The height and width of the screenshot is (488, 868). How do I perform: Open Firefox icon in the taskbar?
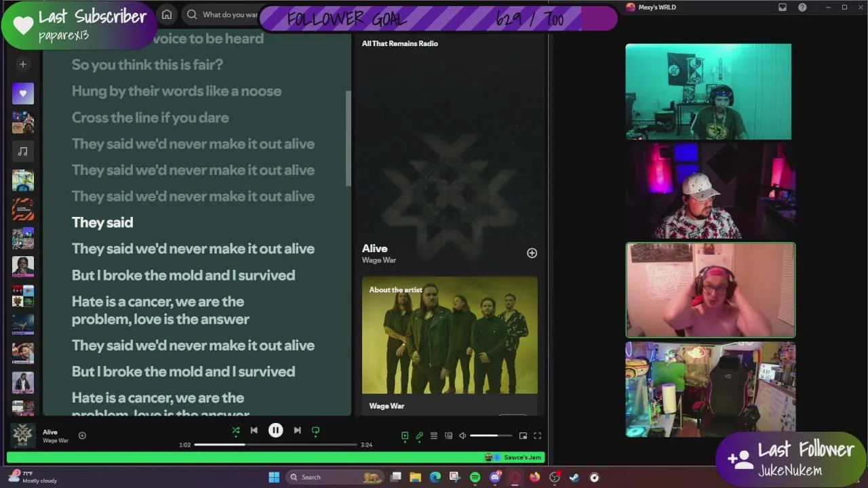(534, 477)
